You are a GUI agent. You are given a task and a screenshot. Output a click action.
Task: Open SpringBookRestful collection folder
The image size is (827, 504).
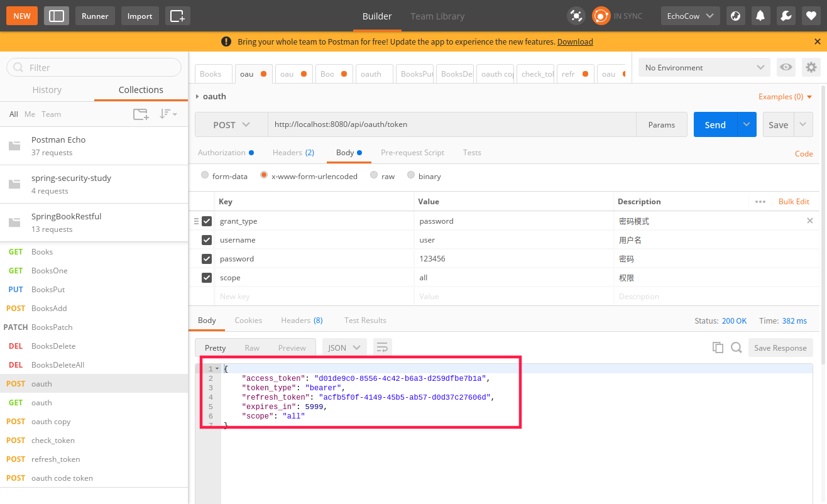[94, 222]
